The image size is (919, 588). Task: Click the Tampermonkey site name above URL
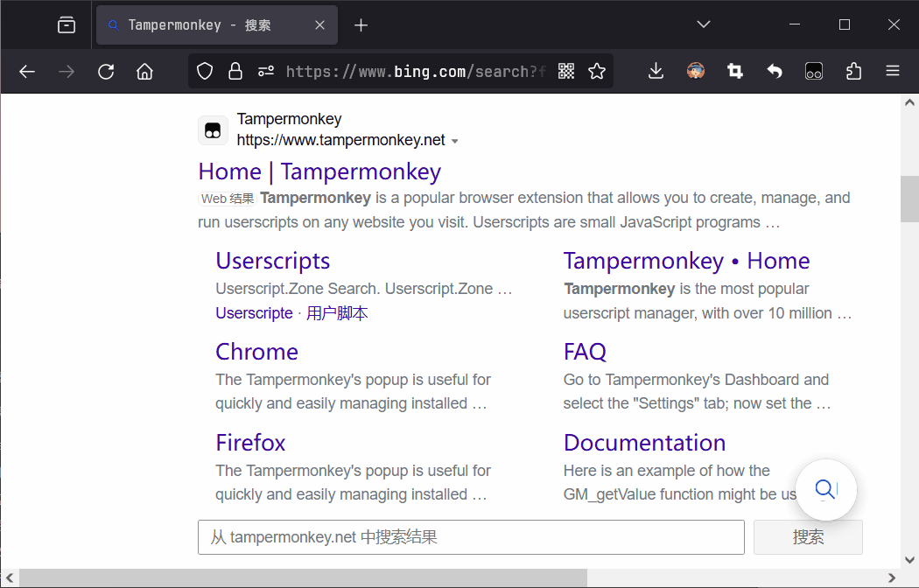289,119
